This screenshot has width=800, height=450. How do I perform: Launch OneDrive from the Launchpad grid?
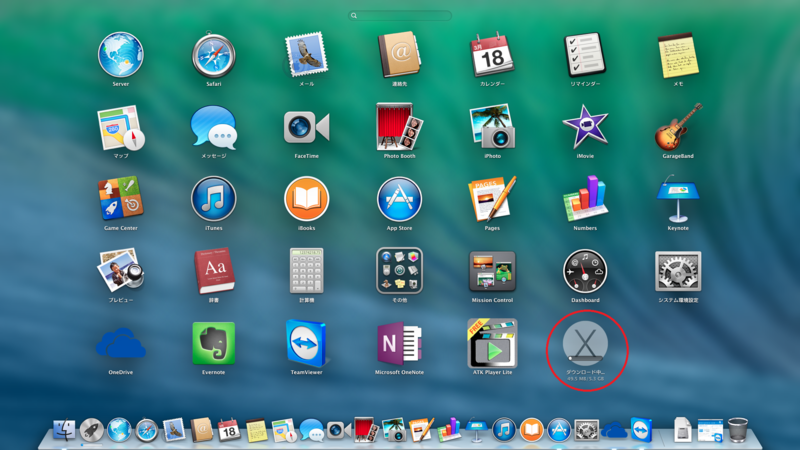[120, 343]
